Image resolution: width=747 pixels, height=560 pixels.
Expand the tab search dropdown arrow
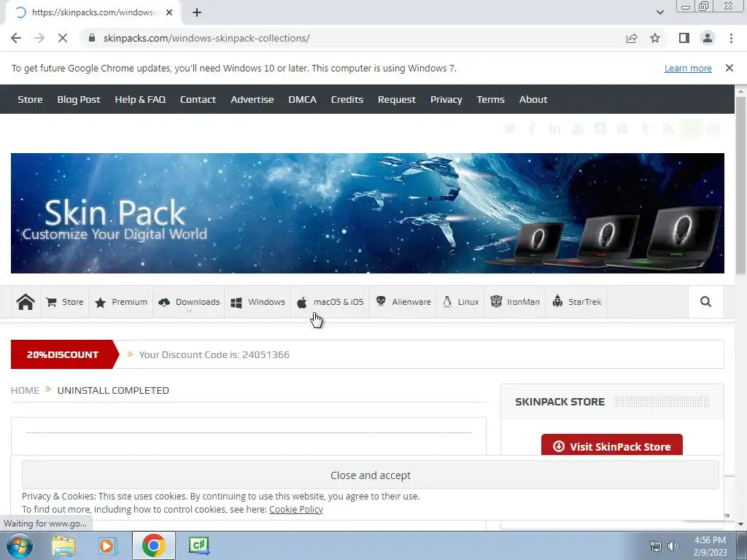pyautogui.click(x=659, y=12)
